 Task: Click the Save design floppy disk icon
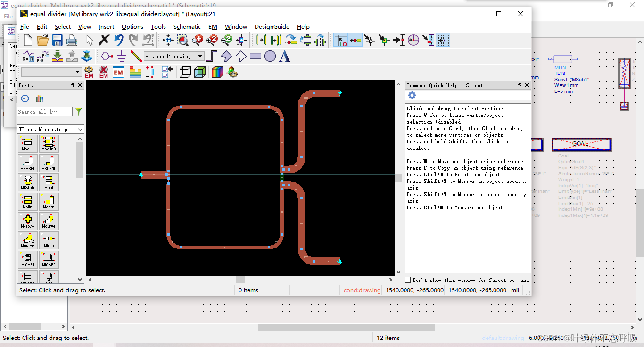pyautogui.click(x=57, y=40)
